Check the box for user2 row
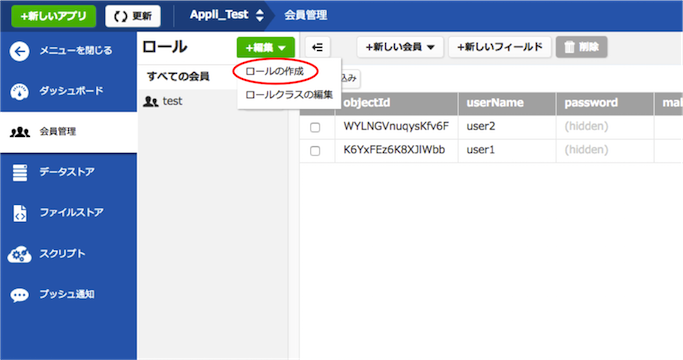This screenshot has width=683, height=360. pyautogui.click(x=315, y=127)
